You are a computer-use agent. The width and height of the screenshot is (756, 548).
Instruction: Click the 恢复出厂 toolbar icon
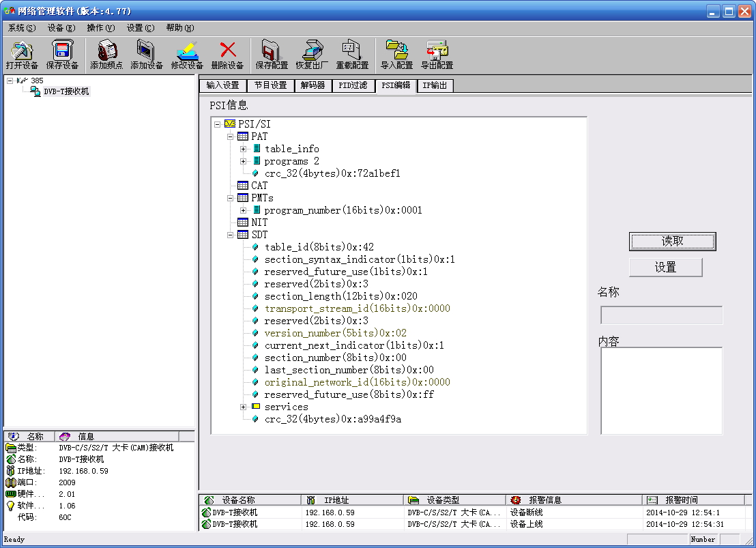312,51
